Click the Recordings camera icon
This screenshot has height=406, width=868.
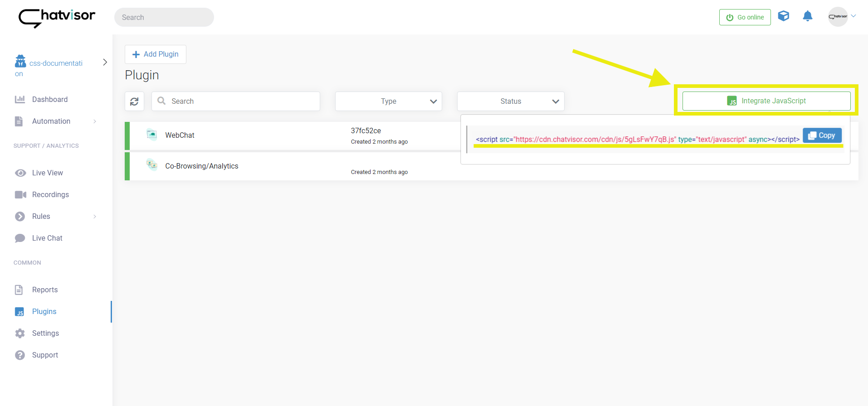[20, 194]
